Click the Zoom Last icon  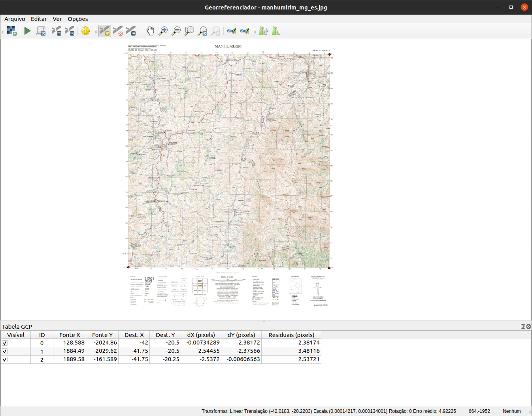(203, 31)
